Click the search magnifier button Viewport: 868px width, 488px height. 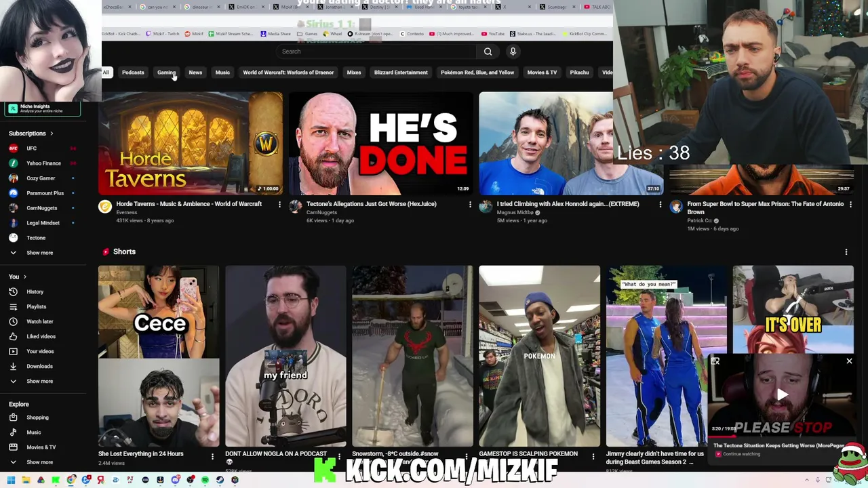(x=488, y=52)
